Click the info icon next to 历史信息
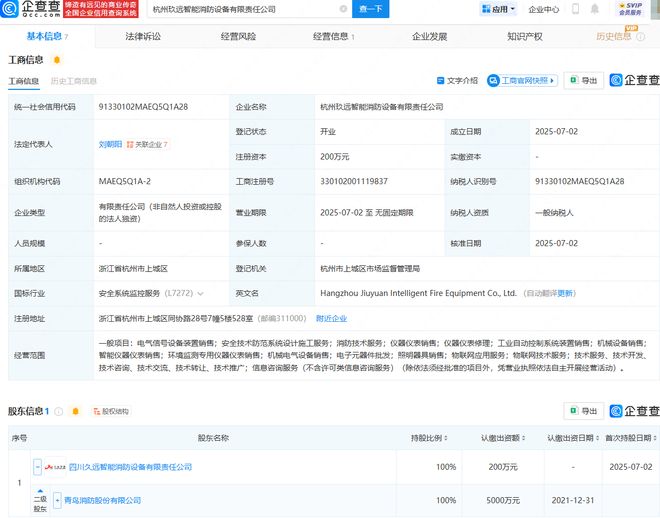660x518 pixels. [641, 37]
